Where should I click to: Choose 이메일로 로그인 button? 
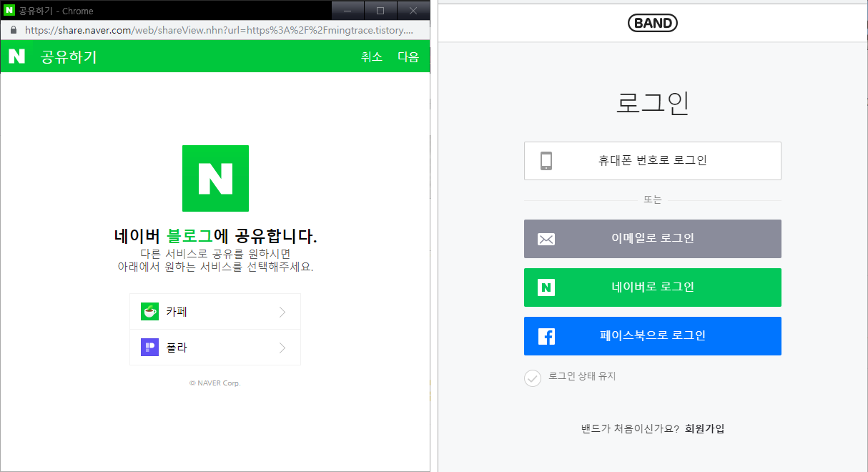click(653, 239)
